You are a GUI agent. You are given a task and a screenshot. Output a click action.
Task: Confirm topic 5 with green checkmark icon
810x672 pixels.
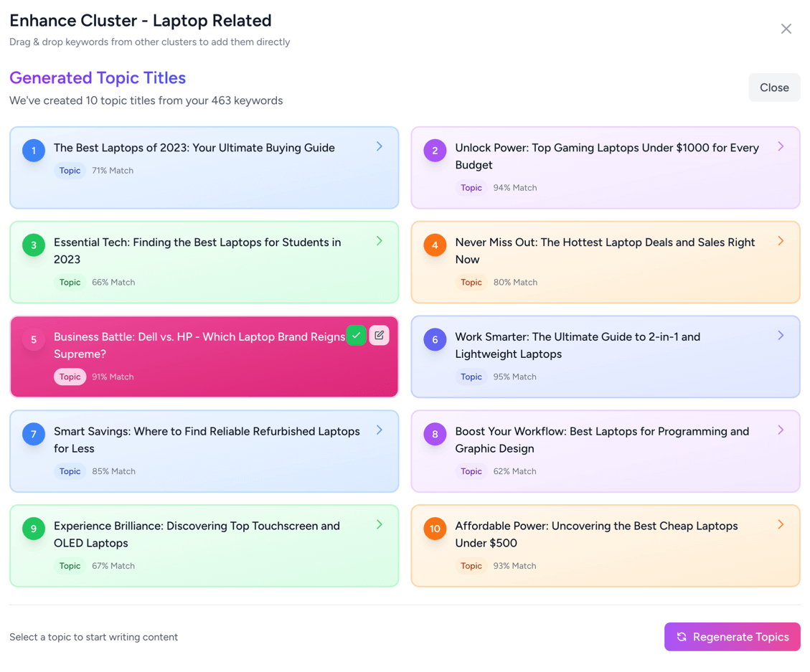click(x=356, y=336)
